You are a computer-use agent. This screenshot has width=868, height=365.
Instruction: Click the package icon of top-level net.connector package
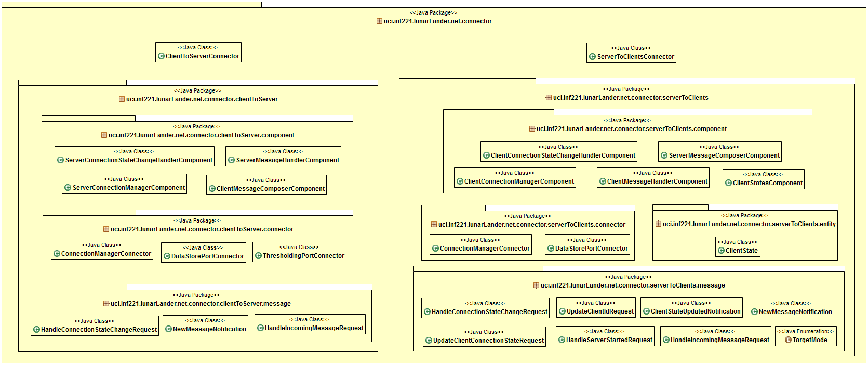click(379, 21)
